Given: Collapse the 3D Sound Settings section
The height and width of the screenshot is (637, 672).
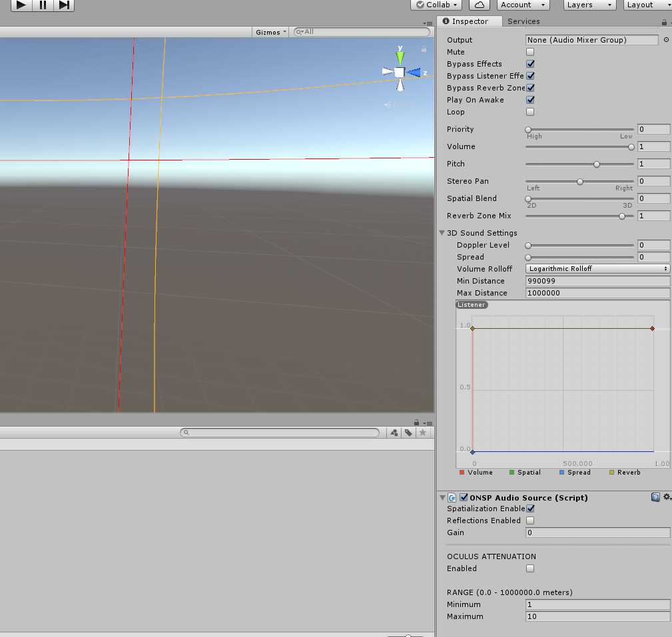Looking at the screenshot, I should pyautogui.click(x=442, y=233).
